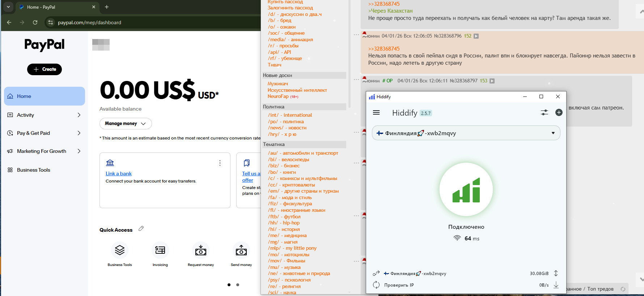Open Home in PayPal sidebar

pyautogui.click(x=45, y=96)
